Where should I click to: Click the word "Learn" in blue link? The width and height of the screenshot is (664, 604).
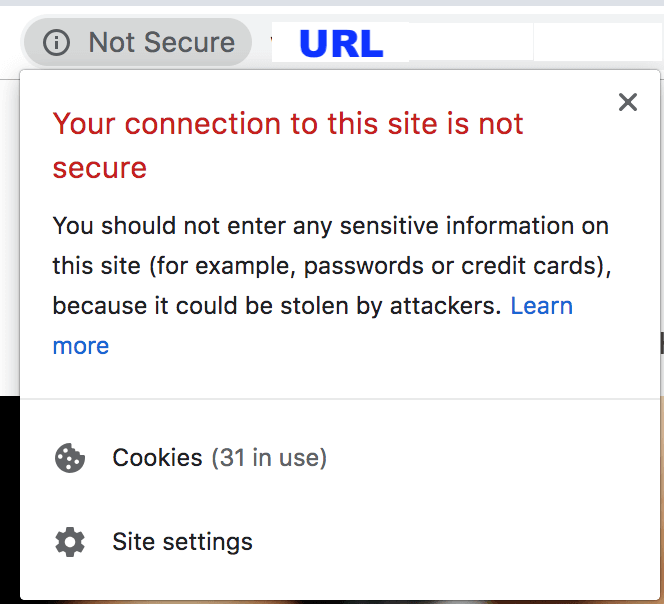click(542, 306)
